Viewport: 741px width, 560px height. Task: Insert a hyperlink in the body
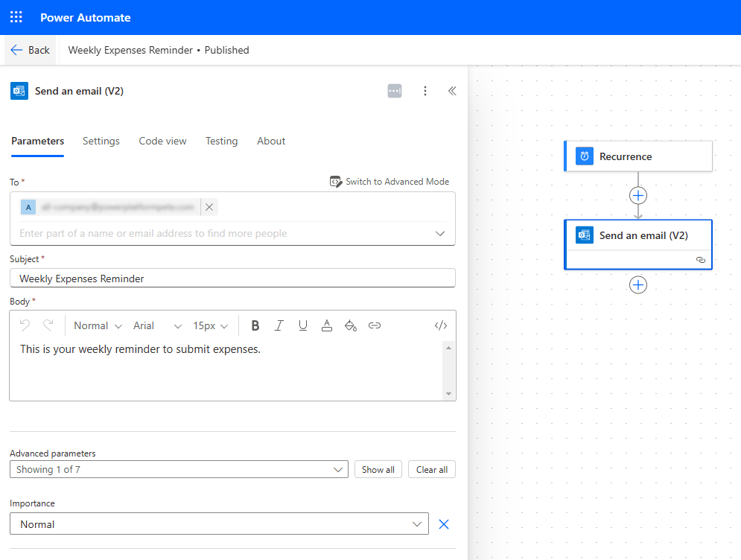[375, 325]
